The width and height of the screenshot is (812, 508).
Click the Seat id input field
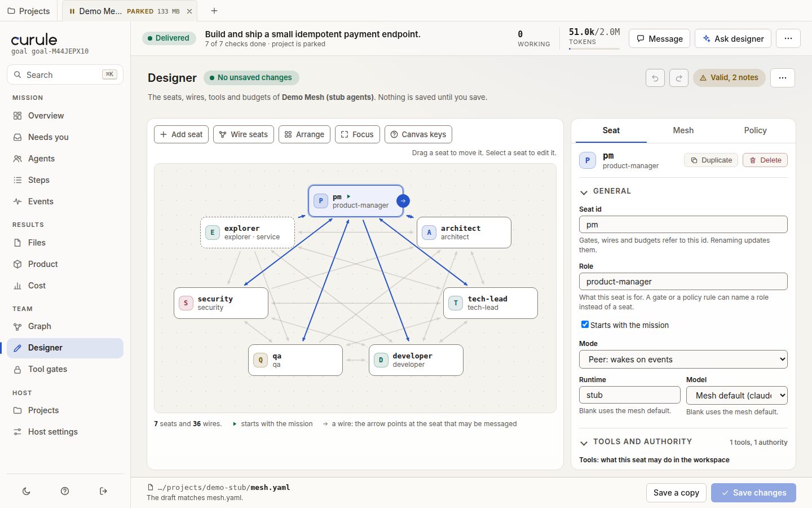tap(683, 225)
